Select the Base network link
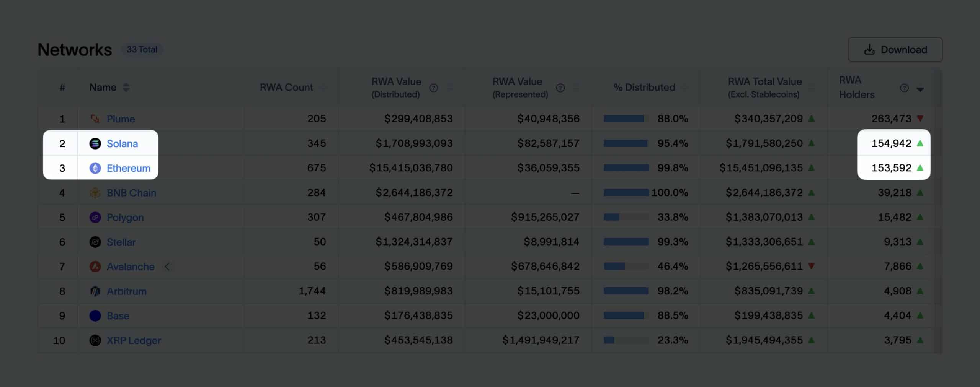Screen dimensions: 980x387 tap(118, 315)
